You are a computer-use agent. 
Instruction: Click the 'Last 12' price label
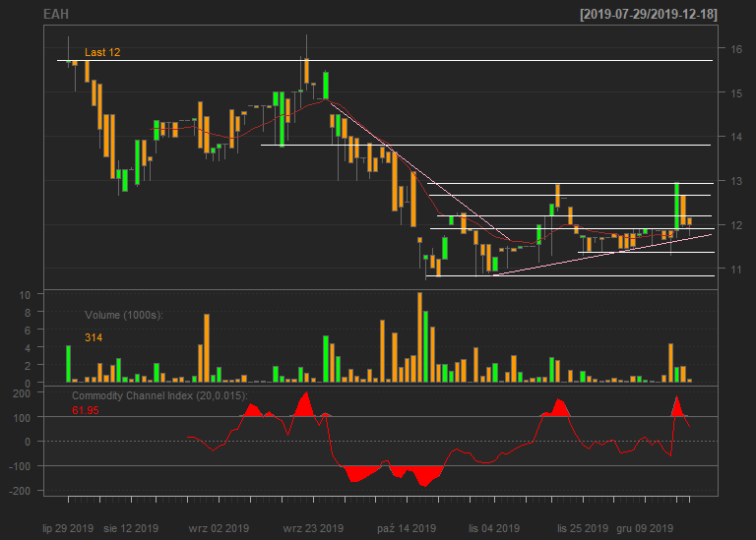point(102,52)
